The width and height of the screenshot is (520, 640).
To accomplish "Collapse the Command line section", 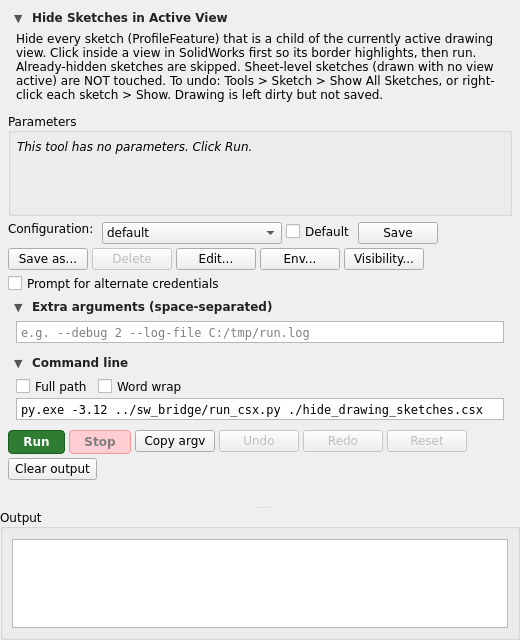I will click(18, 363).
